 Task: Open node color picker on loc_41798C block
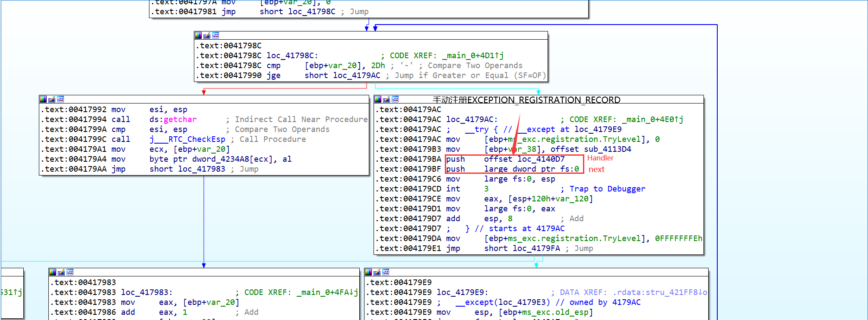pyautogui.click(x=198, y=35)
